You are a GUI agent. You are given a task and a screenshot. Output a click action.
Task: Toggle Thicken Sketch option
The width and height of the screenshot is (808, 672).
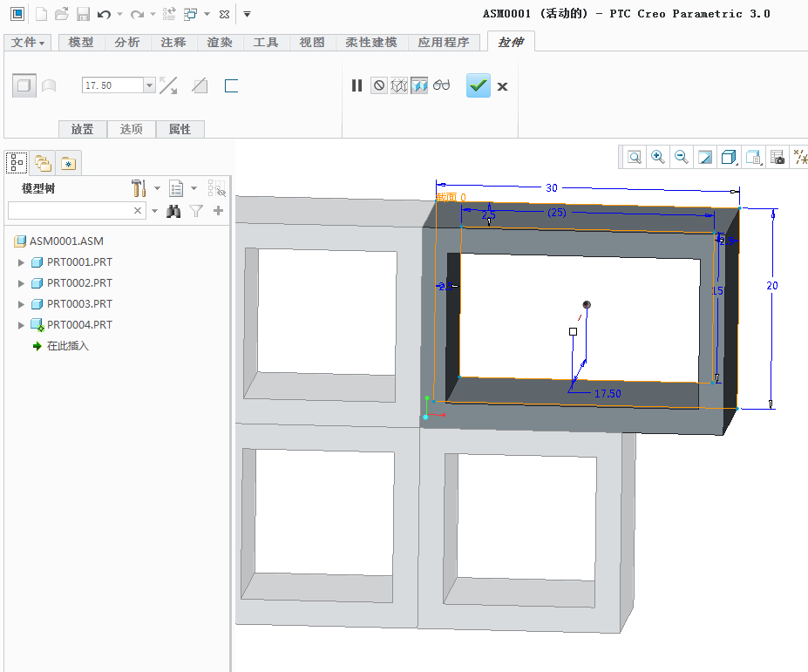231,86
